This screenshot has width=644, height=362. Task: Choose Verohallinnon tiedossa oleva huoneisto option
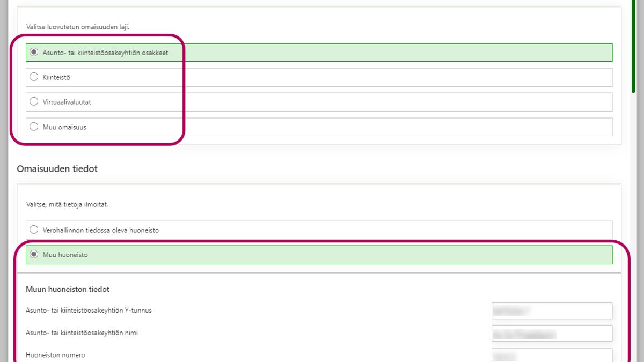click(34, 230)
